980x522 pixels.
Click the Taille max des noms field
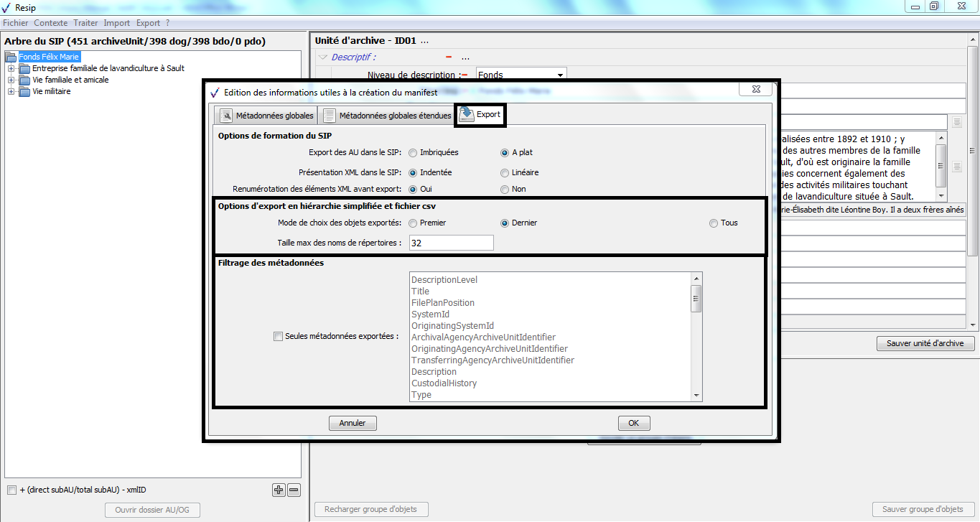(450, 243)
